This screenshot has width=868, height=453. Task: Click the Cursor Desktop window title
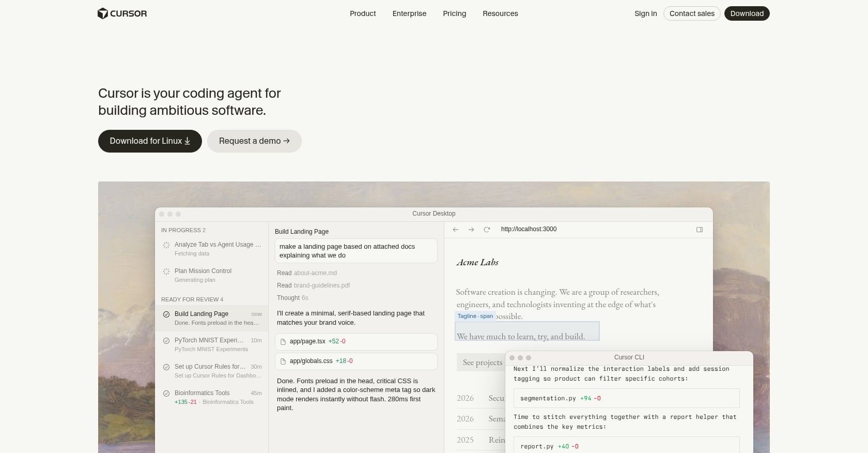(x=434, y=214)
